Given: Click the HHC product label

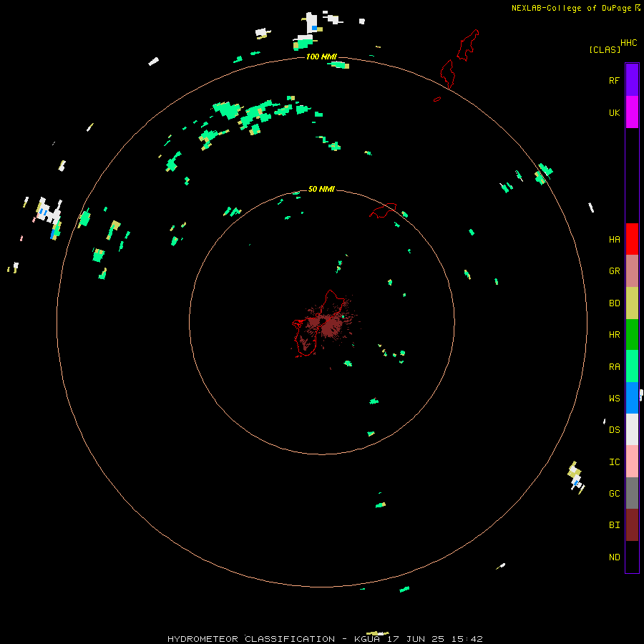Looking at the screenshot, I should tap(629, 43).
